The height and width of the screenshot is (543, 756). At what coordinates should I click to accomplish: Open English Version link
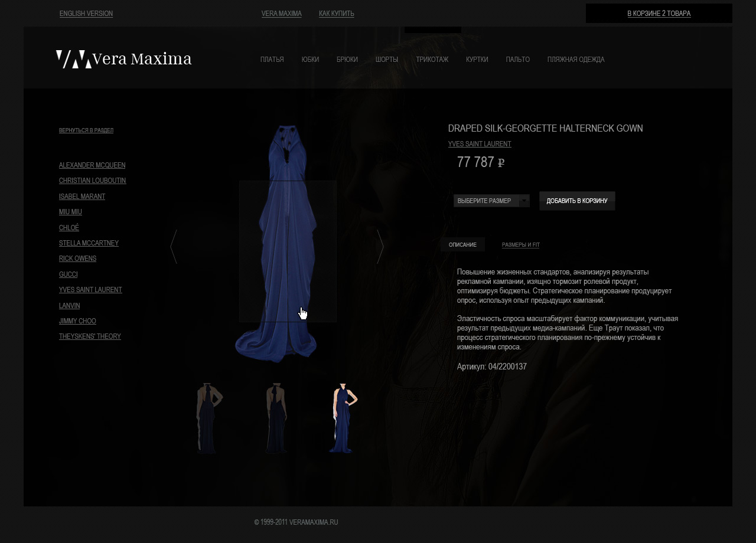tap(86, 14)
